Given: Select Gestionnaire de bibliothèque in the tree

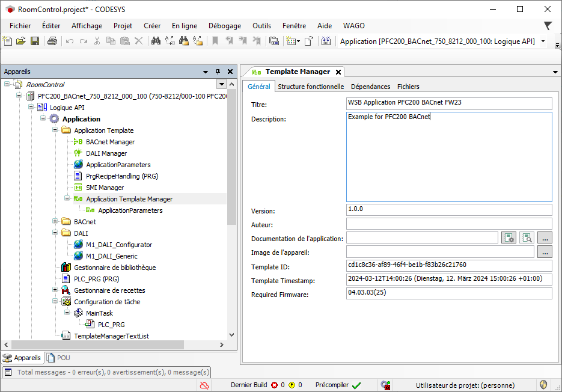Looking at the screenshot, I should pos(115,268).
